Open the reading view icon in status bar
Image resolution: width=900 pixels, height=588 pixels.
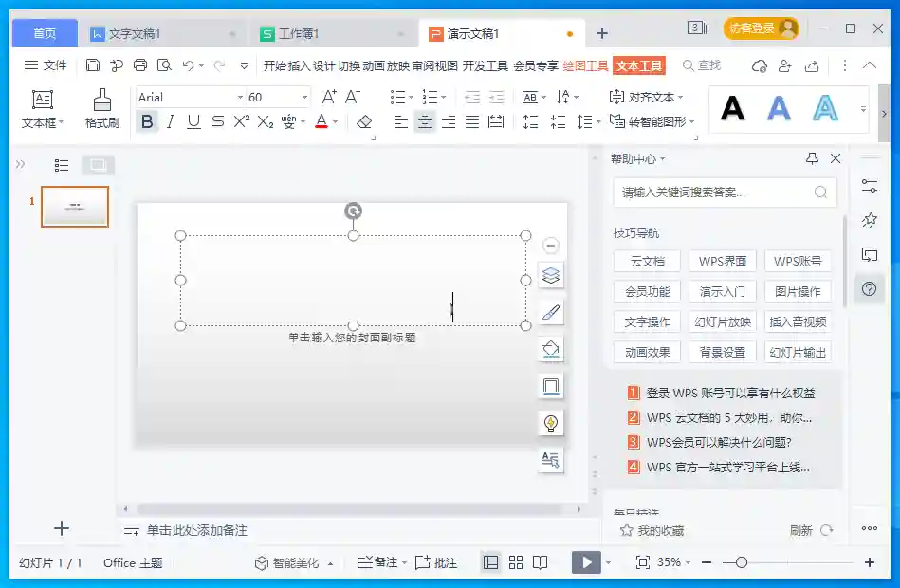539,562
